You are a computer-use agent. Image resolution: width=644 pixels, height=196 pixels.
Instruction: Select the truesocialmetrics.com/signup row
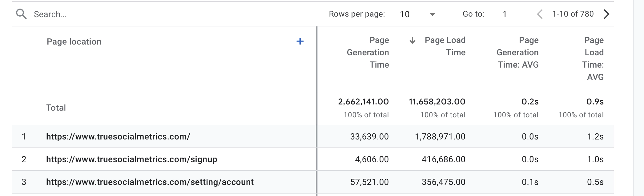click(131, 159)
